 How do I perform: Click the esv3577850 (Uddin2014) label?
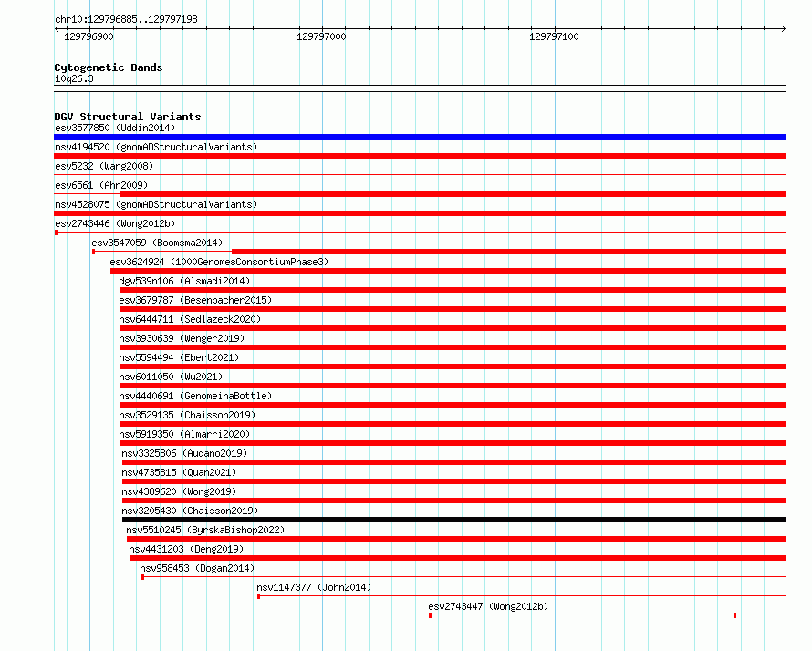(x=115, y=128)
